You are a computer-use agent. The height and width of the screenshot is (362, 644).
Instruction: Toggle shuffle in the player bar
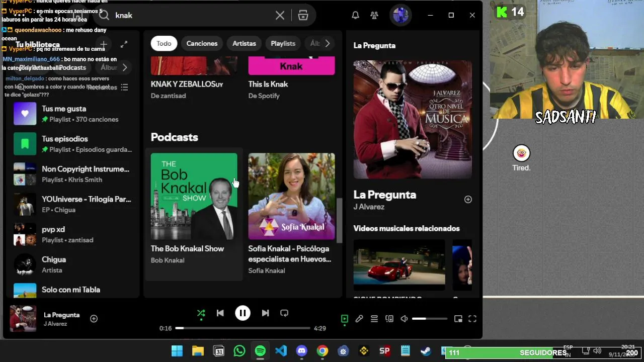point(201,313)
